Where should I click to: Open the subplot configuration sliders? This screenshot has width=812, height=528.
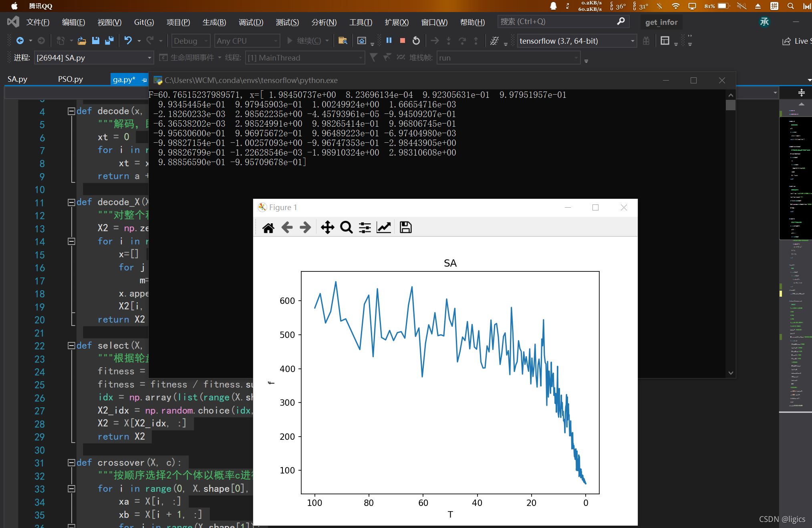click(x=365, y=227)
